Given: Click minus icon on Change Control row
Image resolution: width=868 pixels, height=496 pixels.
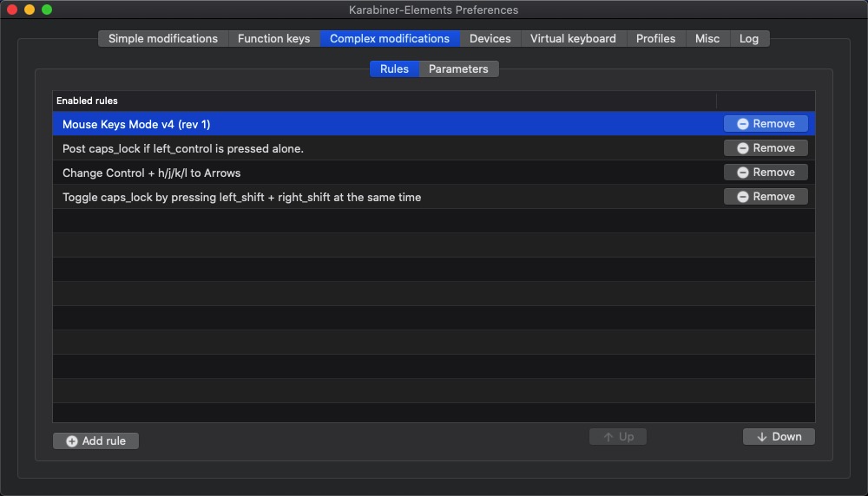Looking at the screenshot, I should click(x=743, y=173).
